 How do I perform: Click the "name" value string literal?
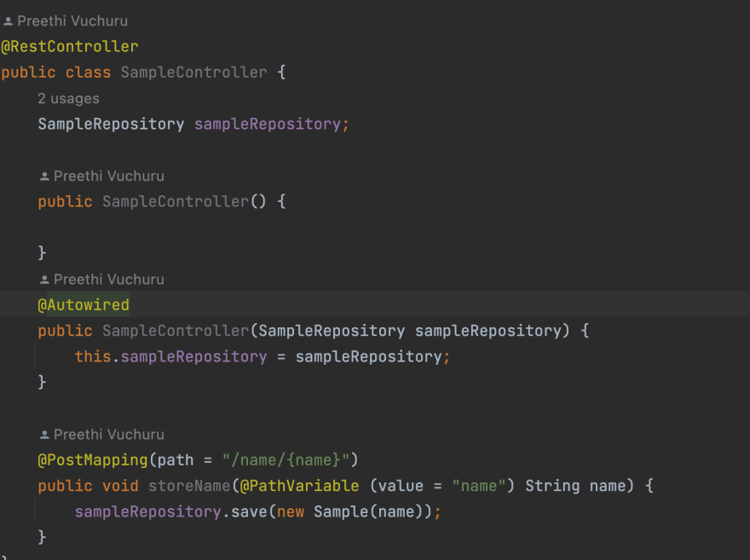[479, 486]
